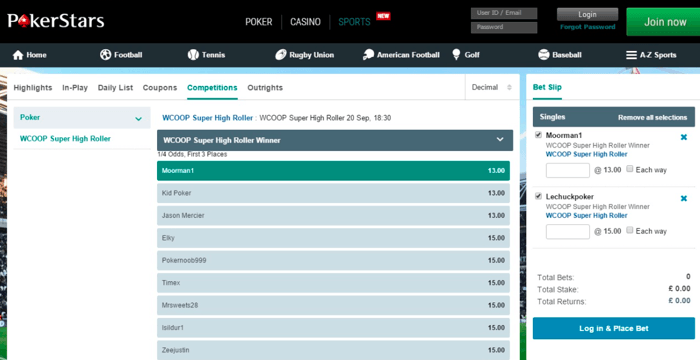Select Pokernoob999 at 15.00

click(x=333, y=260)
